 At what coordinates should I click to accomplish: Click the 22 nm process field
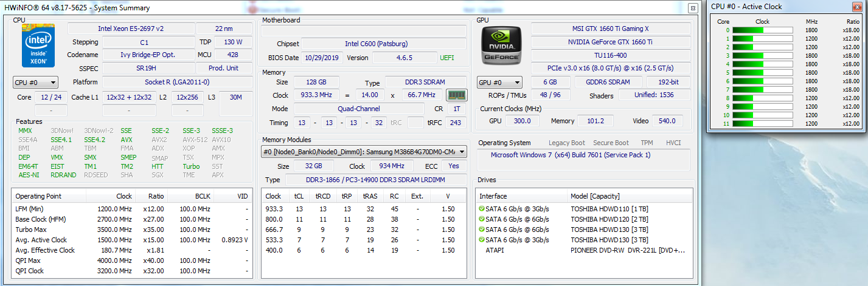[224, 29]
